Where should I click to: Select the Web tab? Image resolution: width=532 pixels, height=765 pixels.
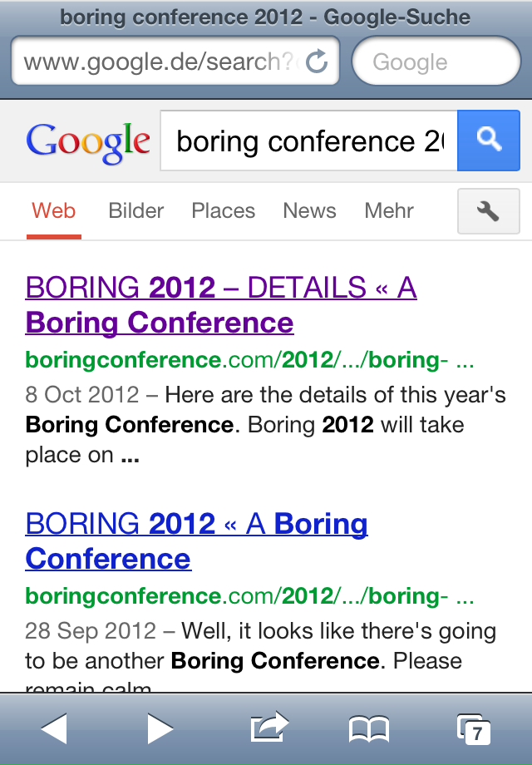(x=54, y=211)
